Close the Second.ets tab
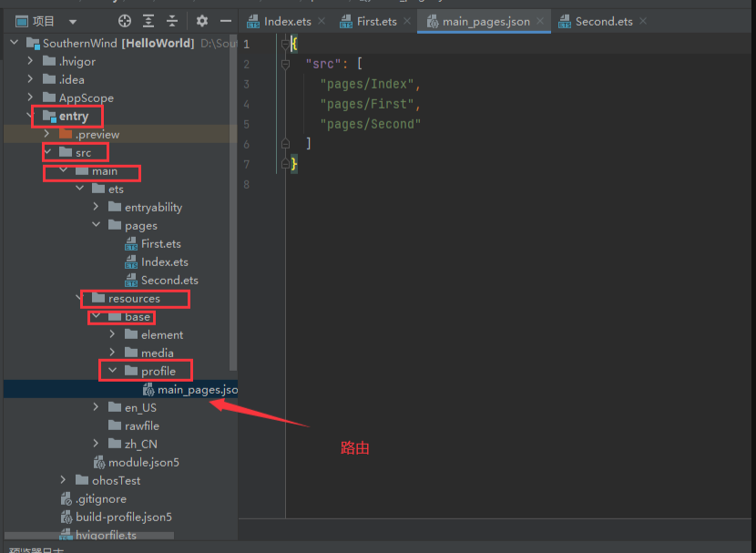The image size is (756, 553). [x=643, y=21]
